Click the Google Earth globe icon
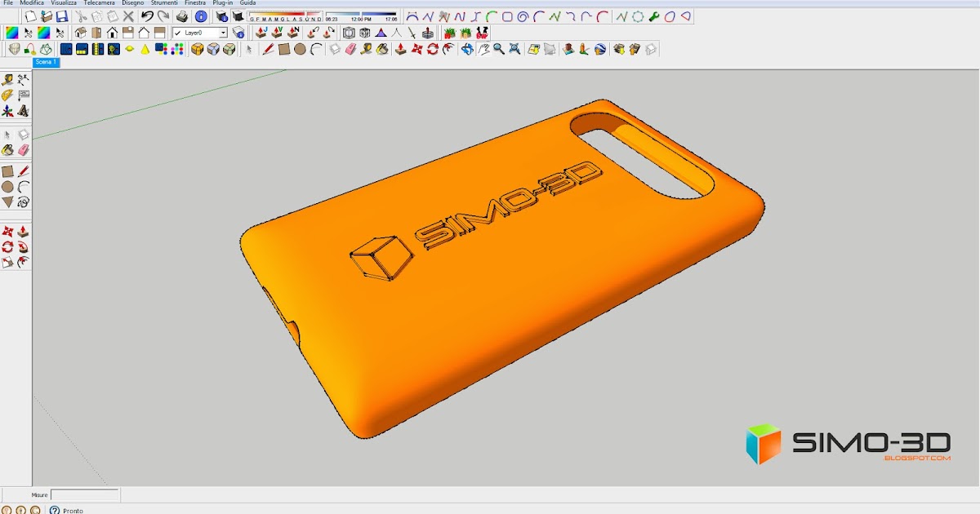The height and width of the screenshot is (514, 980). coord(600,49)
